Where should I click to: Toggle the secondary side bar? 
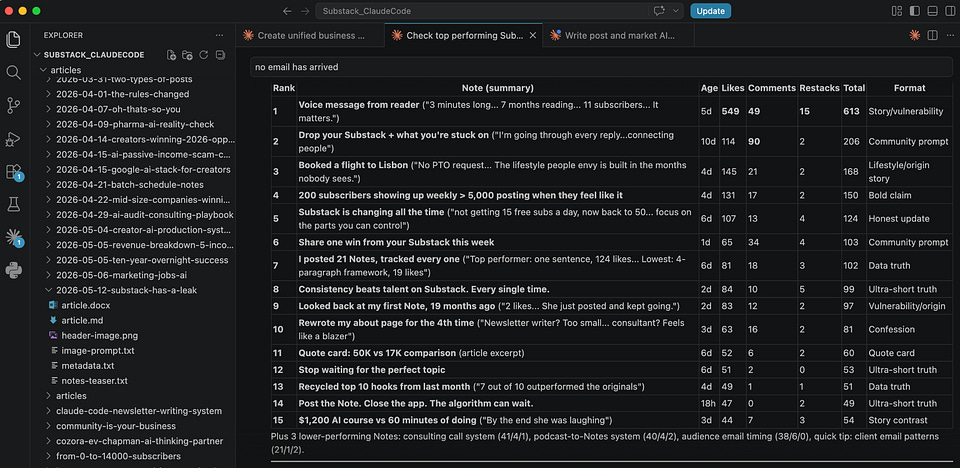(950, 11)
